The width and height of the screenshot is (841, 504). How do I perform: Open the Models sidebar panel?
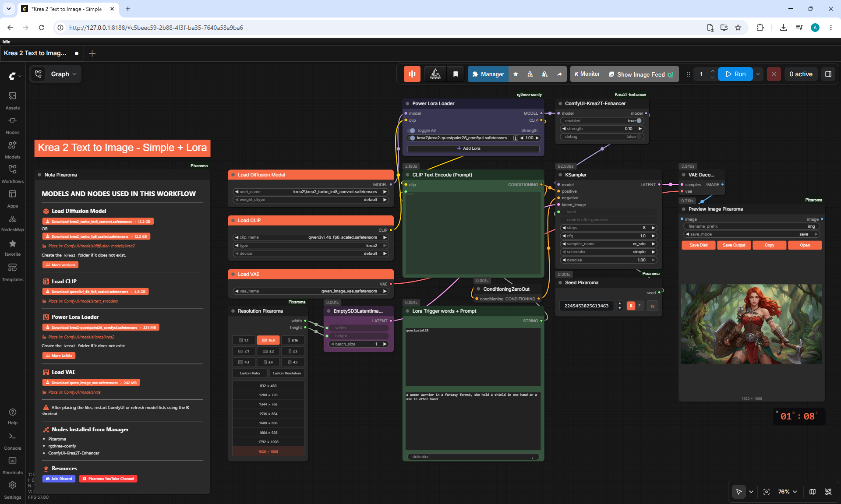click(13, 149)
